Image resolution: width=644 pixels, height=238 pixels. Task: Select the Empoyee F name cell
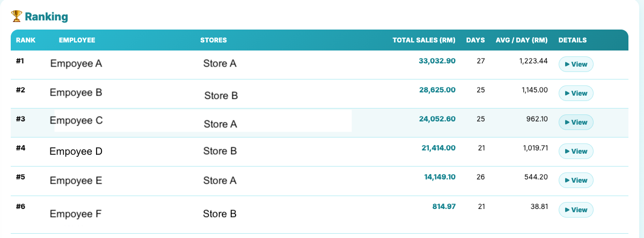pos(75,214)
